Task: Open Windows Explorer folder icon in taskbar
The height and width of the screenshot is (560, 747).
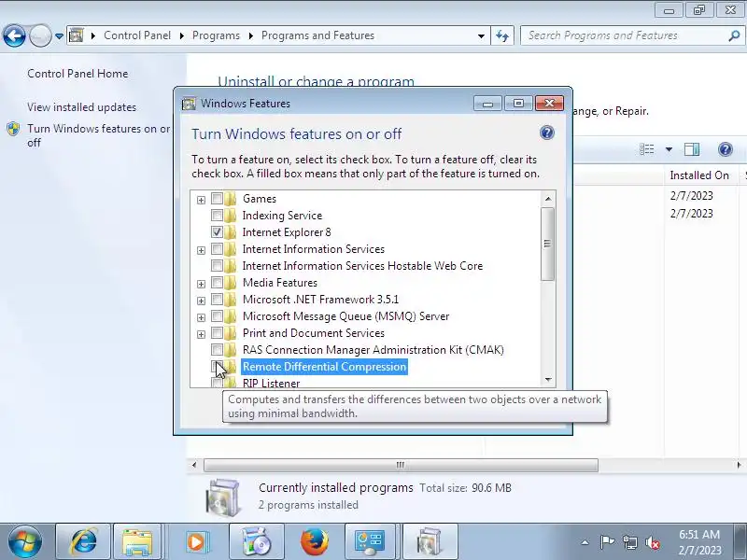Action: 137,541
